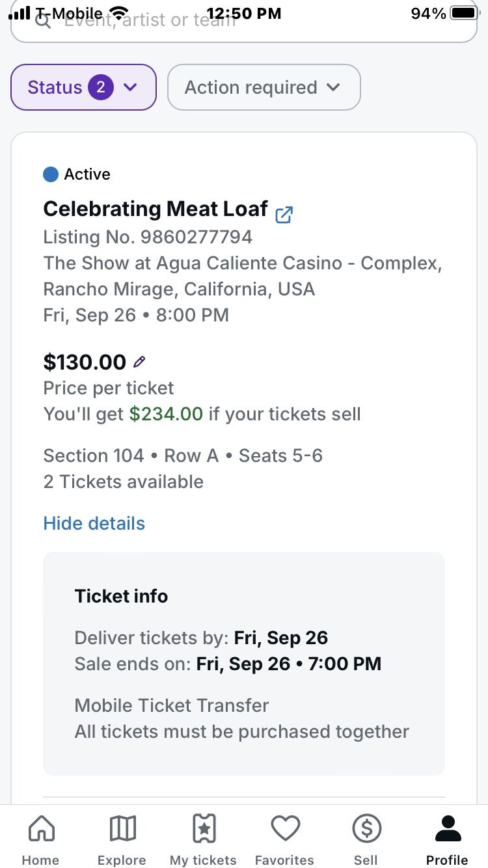This screenshot has width=488, height=868.
Task: Tap the Sell dollar icon
Action: [x=366, y=830]
